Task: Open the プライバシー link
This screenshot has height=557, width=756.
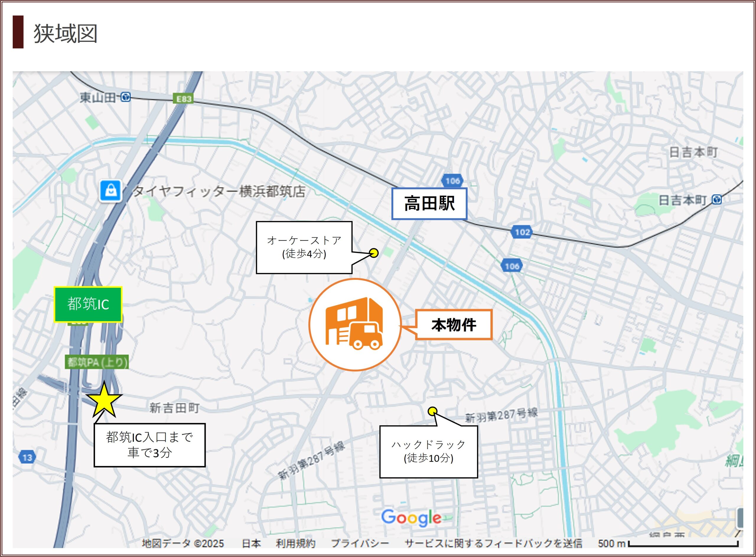Action: click(x=360, y=543)
